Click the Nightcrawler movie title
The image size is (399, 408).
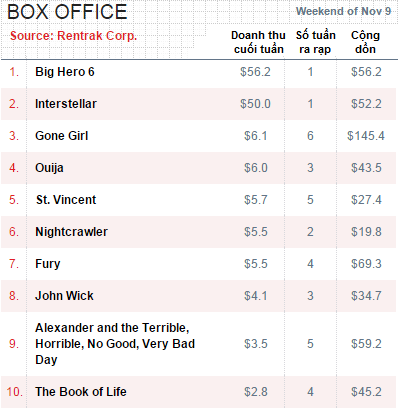click(x=71, y=232)
